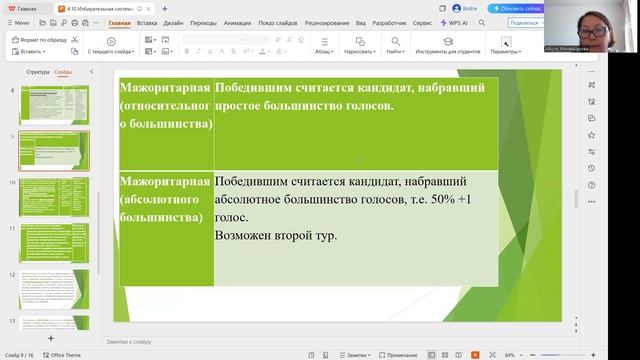640x360 pixels.
Task: Open the Разработчик ribbon tab
Action: pyautogui.click(x=389, y=23)
